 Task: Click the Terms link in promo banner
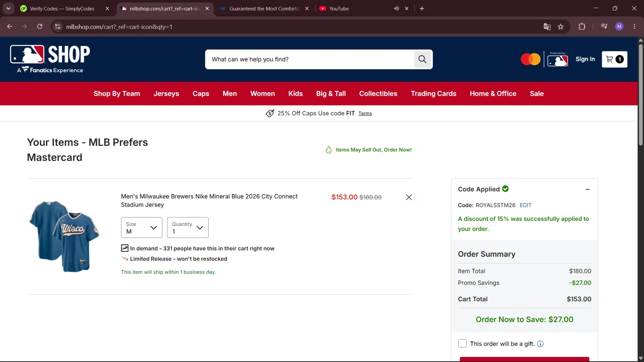pos(365,113)
